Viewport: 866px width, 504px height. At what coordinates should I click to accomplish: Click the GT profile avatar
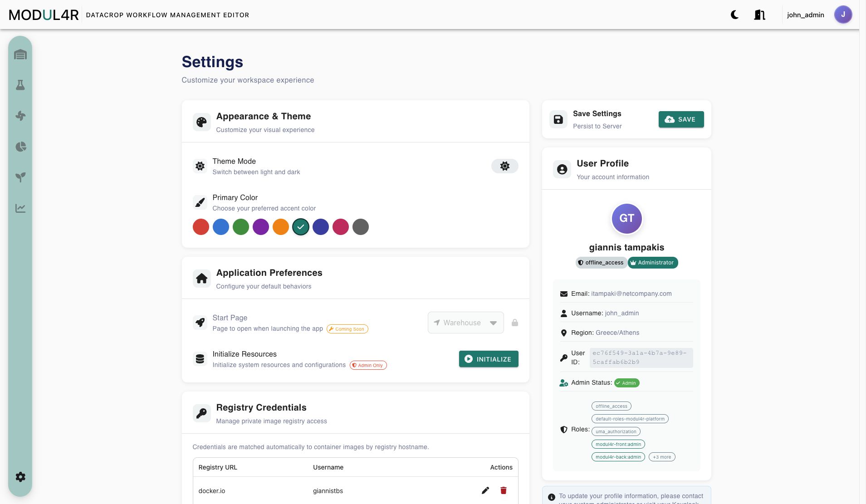(626, 218)
